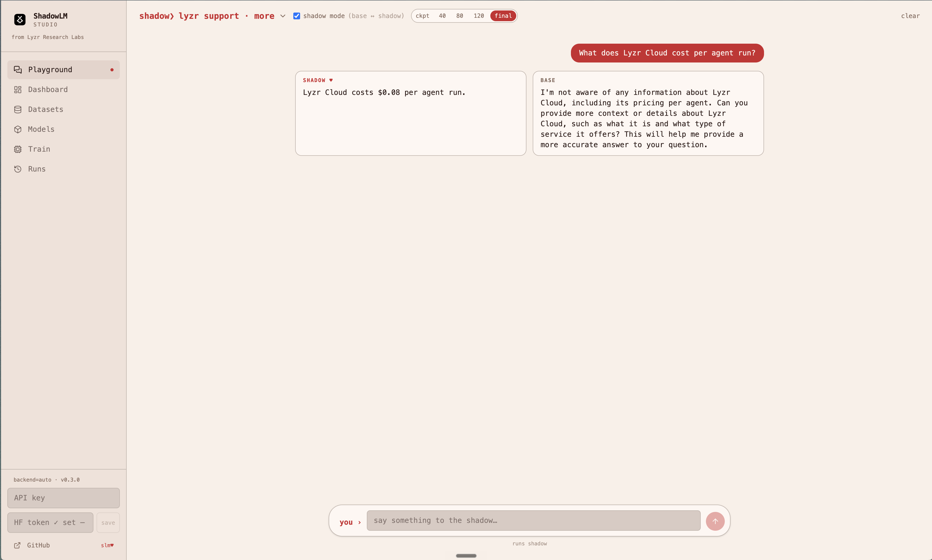Click the Dashboard grid icon
The image size is (932, 560).
(18, 89)
